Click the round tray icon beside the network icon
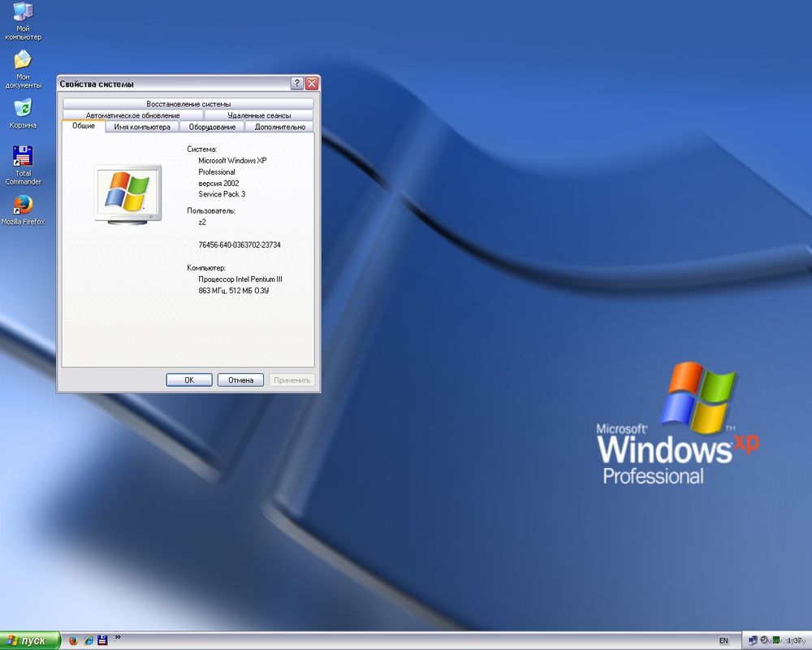 (763, 641)
